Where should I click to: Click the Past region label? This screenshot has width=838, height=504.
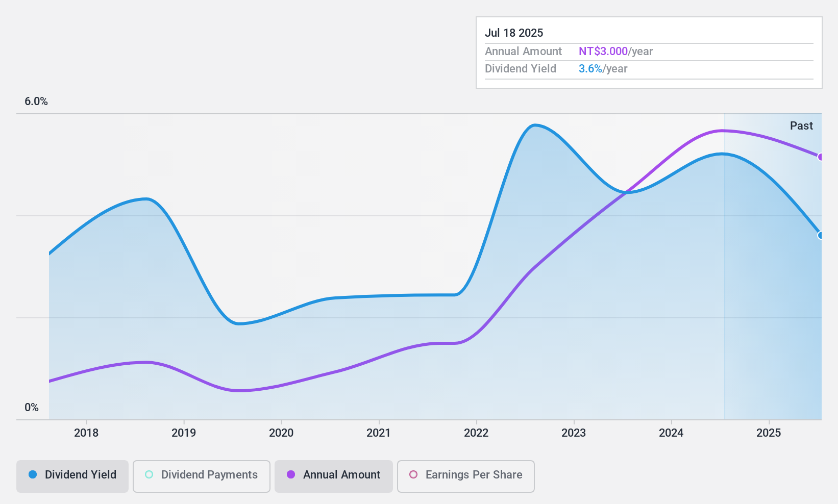801,126
